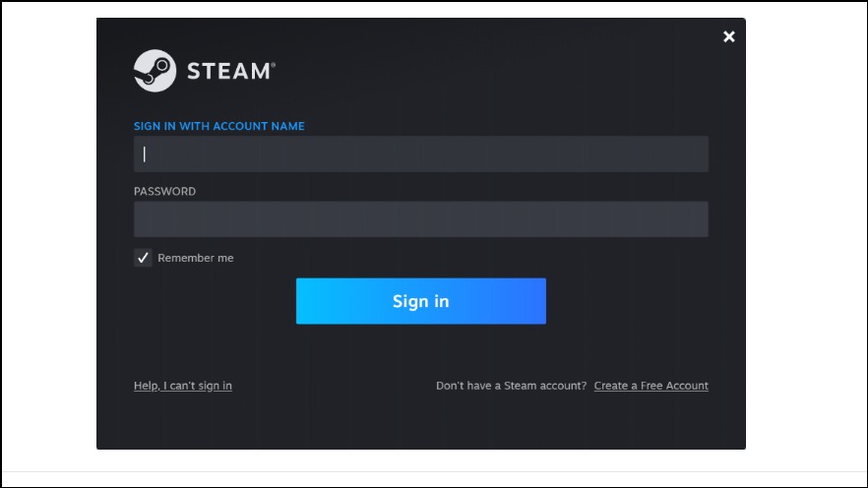Image resolution: width=868 pixels, height=488 pixels.
Task: Click the 'PASSWORD' label text
Action: [165, 192]
